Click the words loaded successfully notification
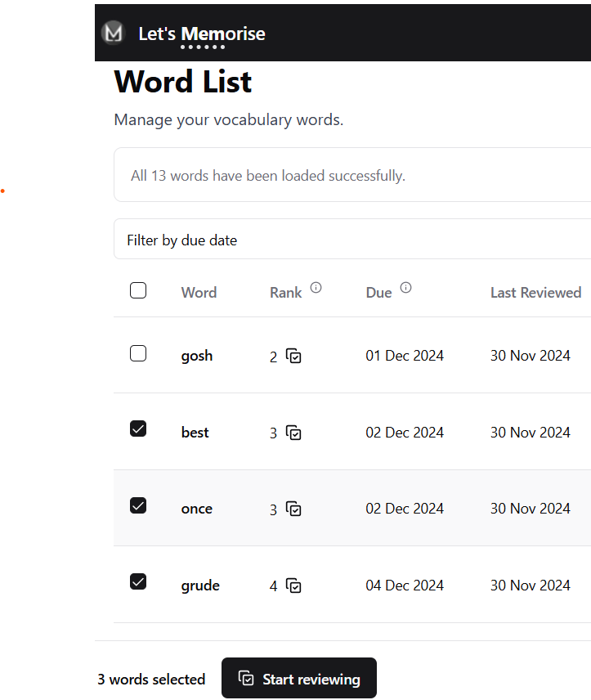Viewport: 591px width, 700px height. (351, 176)
